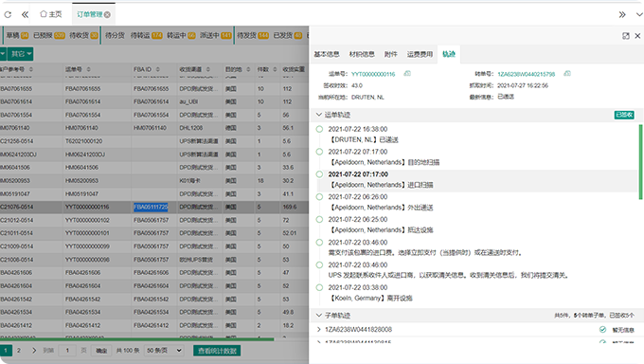Select the 2021-07-22 16:38:00 DRUTEN track circle
The width and height of the screenshot is (644, 364).
click(319, 129)
